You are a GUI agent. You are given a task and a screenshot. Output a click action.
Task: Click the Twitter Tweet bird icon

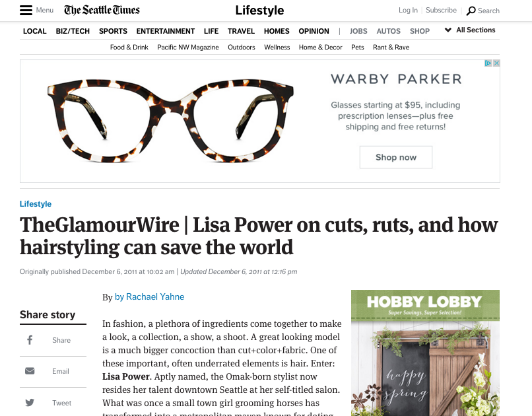(30, 402)
